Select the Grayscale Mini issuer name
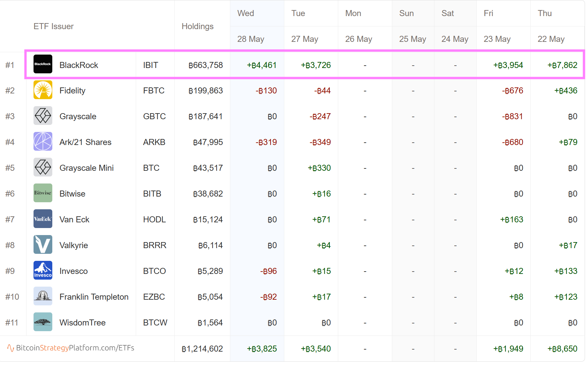The width and height of the screenshot is (588, 368). point(86,168)
